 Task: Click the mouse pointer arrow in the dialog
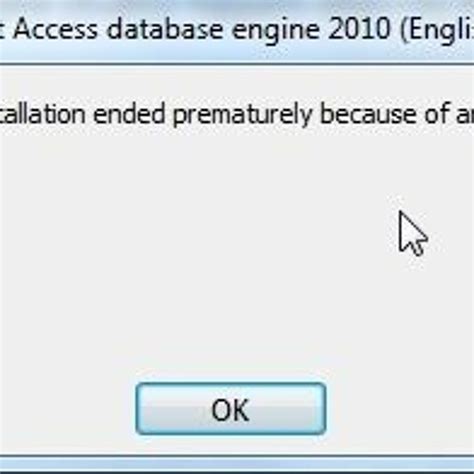pos(413,233)
